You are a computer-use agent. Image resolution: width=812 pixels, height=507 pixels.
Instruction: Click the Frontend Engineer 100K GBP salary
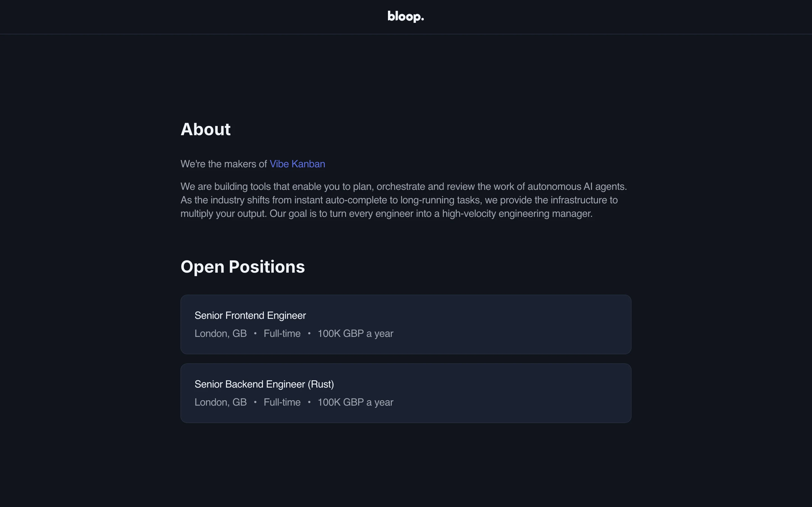pos(355,334)
